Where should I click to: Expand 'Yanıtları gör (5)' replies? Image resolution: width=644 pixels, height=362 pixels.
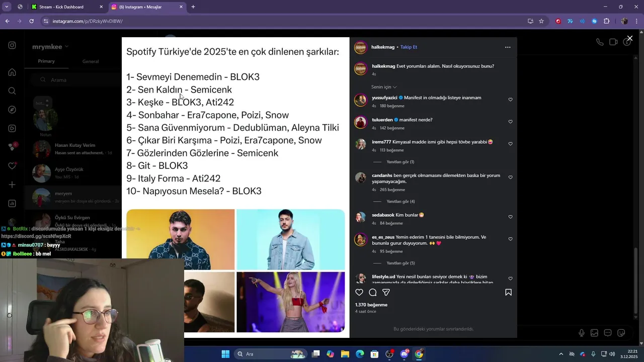pos(400,263)
